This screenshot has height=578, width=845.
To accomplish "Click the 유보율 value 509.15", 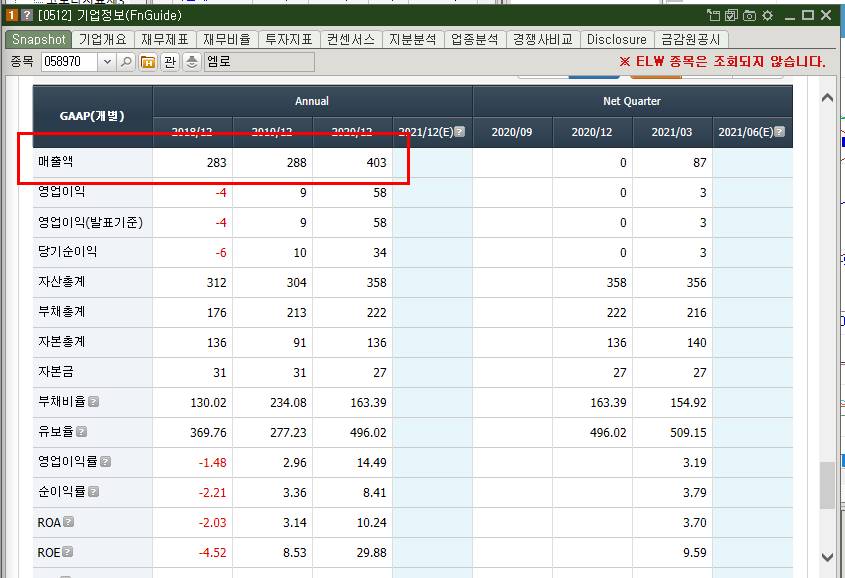I will 688,433.
